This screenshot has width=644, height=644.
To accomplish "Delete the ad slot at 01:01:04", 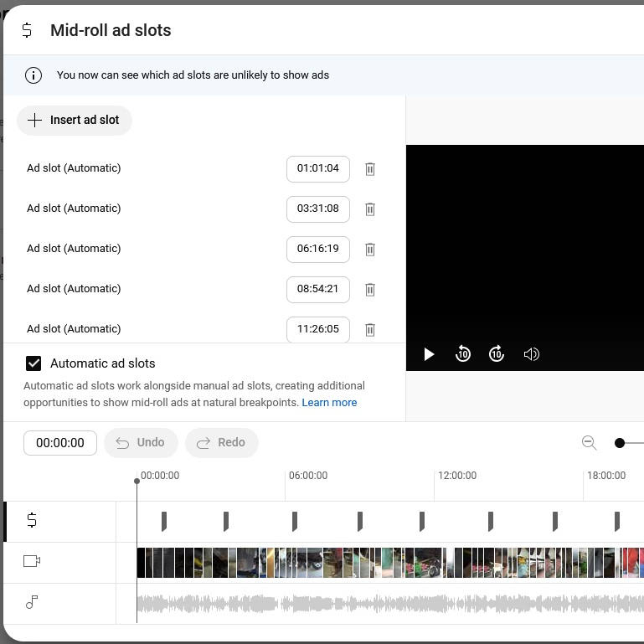I will [x=369, y=169].
